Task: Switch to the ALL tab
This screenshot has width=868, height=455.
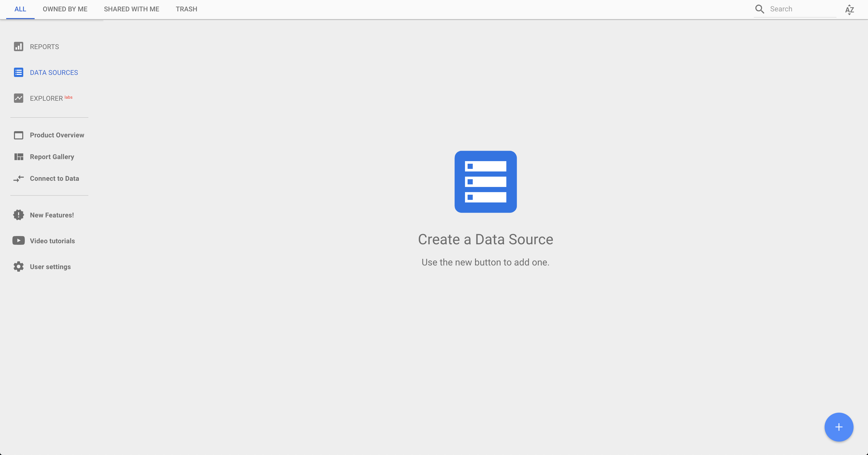Action: (20, 9)
